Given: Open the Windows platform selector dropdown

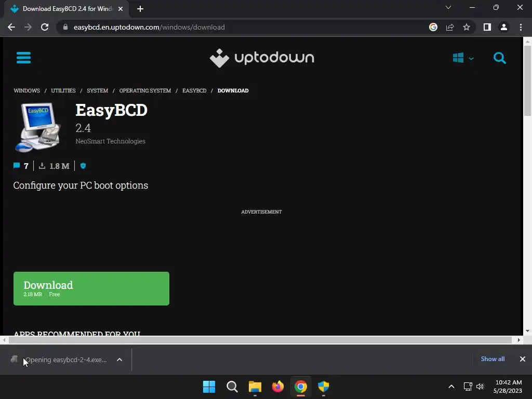Looking at the screenshot, I should point(463,58).
